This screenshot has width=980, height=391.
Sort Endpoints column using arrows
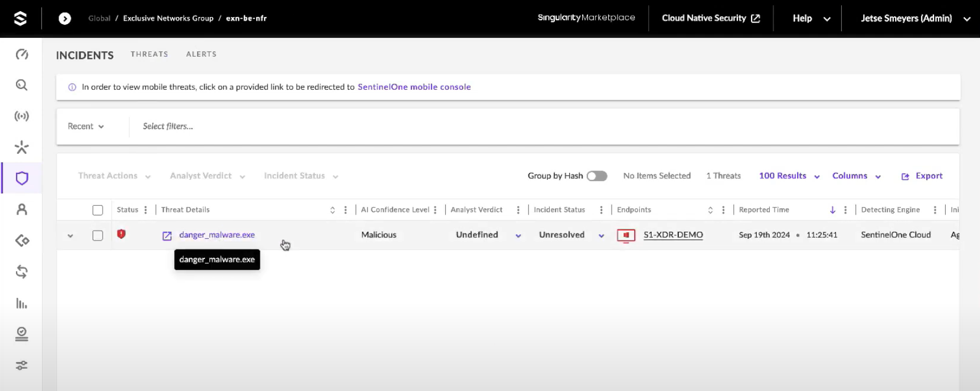[x=710, y=210]
